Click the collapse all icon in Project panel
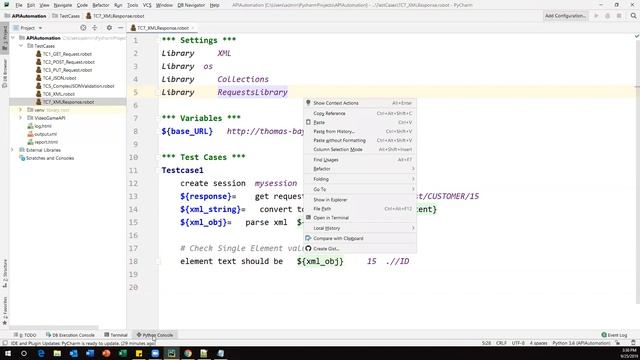The width and height of the screenshot is (640, 360). [95, 28]
